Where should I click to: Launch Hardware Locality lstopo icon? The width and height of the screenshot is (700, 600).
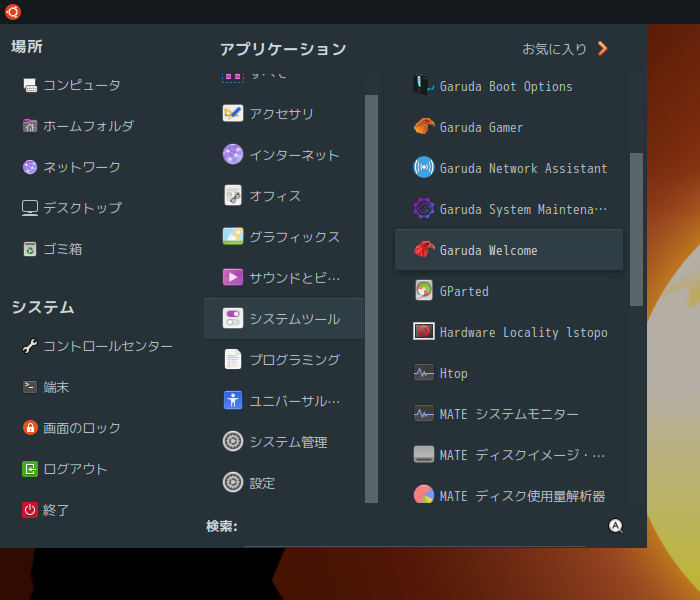[424, 331]
